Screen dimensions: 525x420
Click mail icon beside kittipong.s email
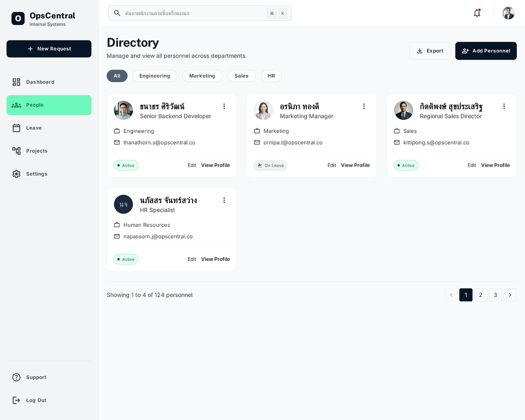tap(397, 142)
